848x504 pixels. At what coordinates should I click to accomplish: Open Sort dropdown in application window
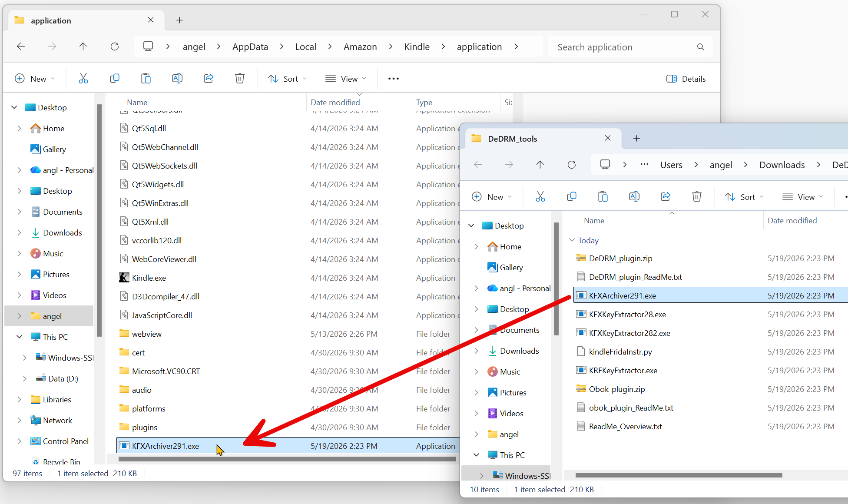pos(288,79)
